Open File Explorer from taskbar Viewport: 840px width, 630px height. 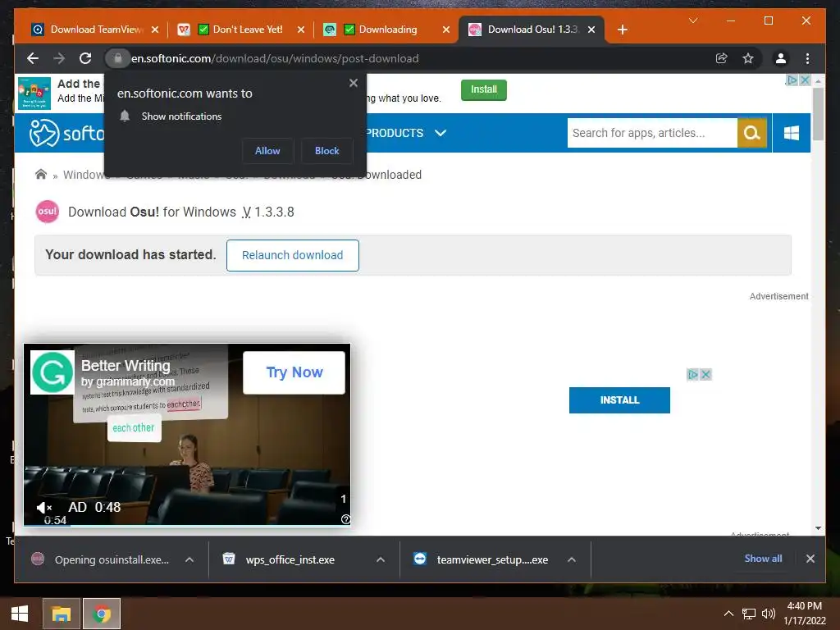pyautogui.click(x=61, y=614)
